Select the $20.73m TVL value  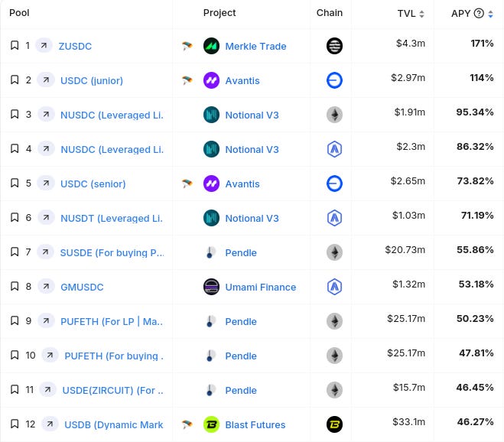pyautogui.click(x=405, y=249)
